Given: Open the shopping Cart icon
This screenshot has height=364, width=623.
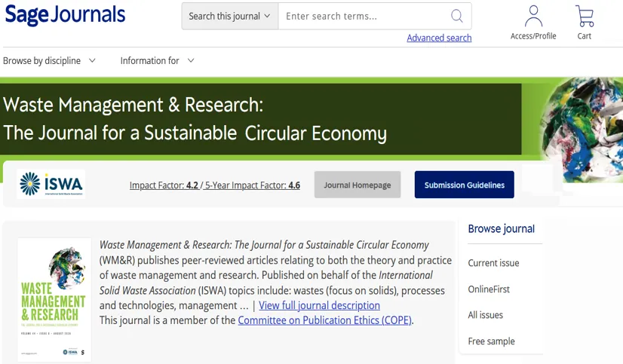Looking at the screenshot, I should tap(585, 17).
